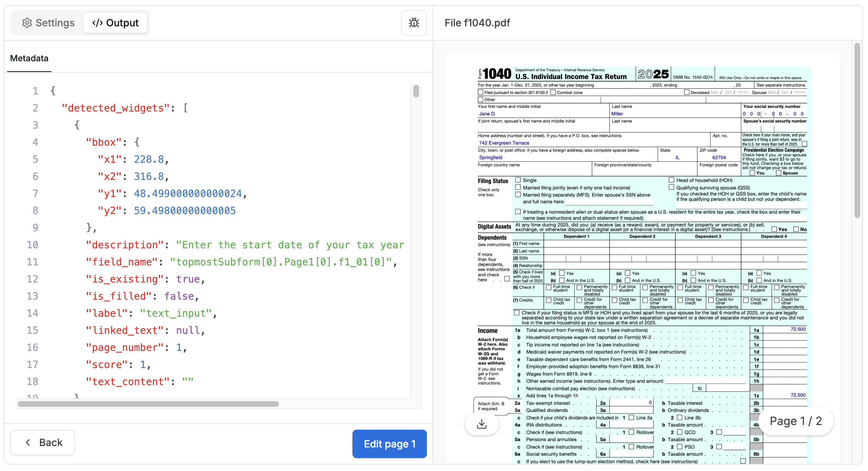Tick the Digital Assets Yes checkbox
The height and width of the screenshot is (471, 868).
(774, 229)
